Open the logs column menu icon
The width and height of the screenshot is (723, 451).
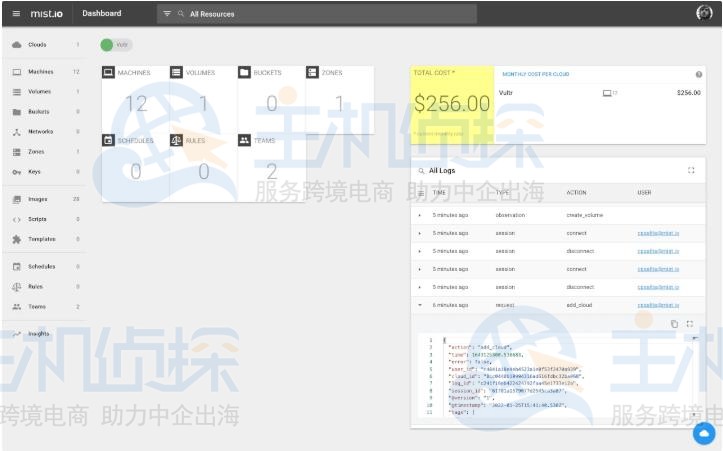click(421, 193)
